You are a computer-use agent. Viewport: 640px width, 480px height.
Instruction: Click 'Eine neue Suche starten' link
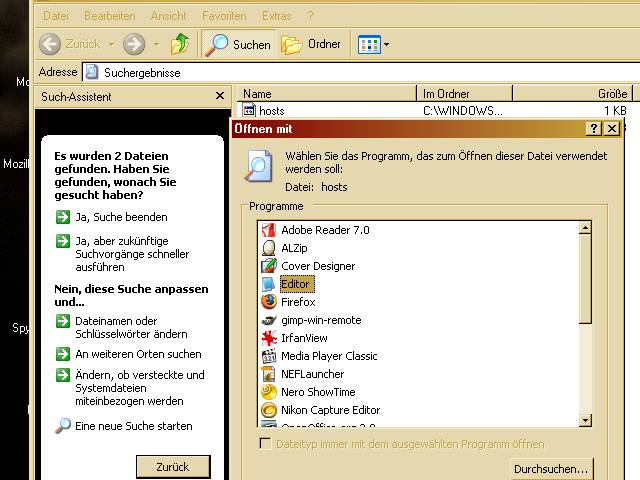pos(133,426)
